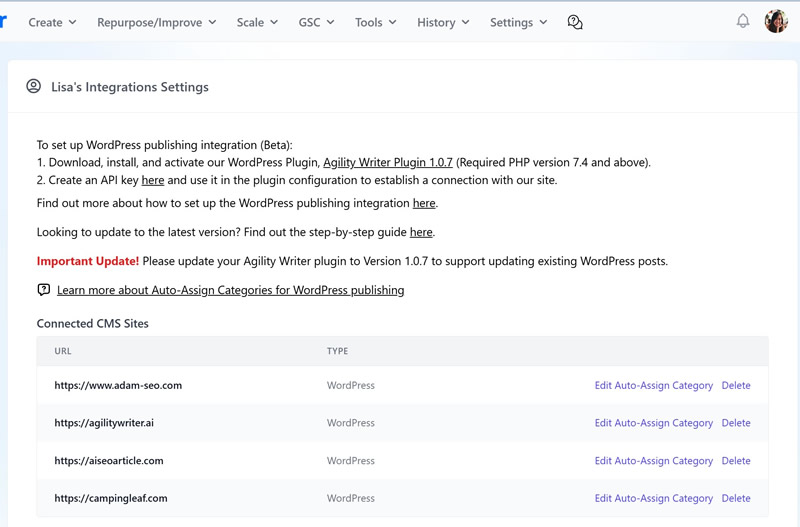Open the Scale menu
The width and height of the screenshot is (800, 527).
tap(257, 22)
